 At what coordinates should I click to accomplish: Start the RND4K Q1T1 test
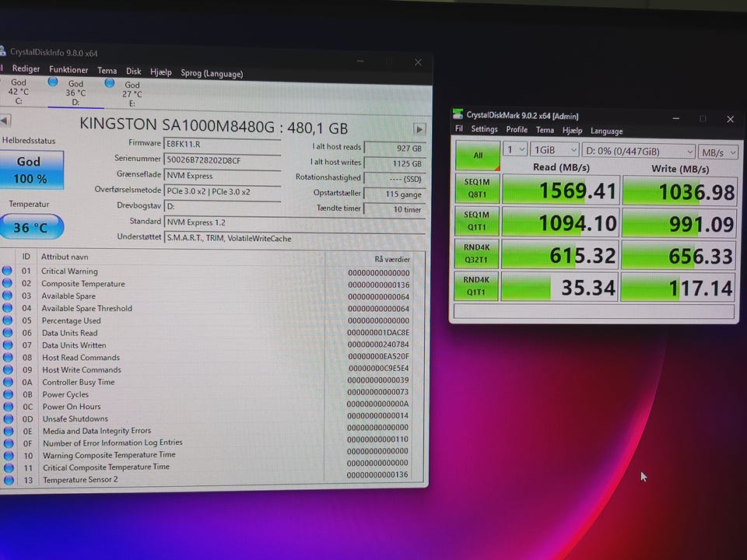click(476, 285)
